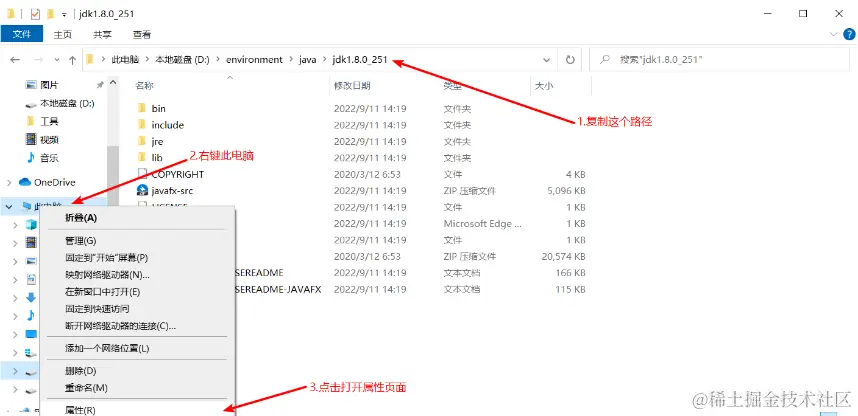The image size is (858, 416).
Task: Click the 3D cube icon under 此电脑
Action: tap(31, 224)
